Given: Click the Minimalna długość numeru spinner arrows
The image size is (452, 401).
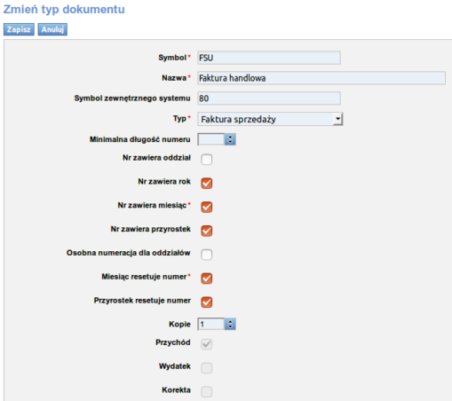Looking at the screenshot, I should point(230,139).
